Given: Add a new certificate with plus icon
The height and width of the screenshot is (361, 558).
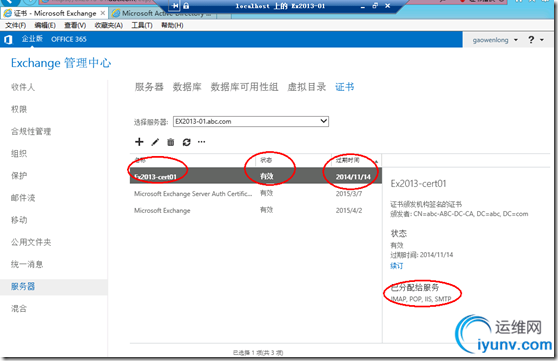Looking at the screenshot, I should tap(139, 142).
